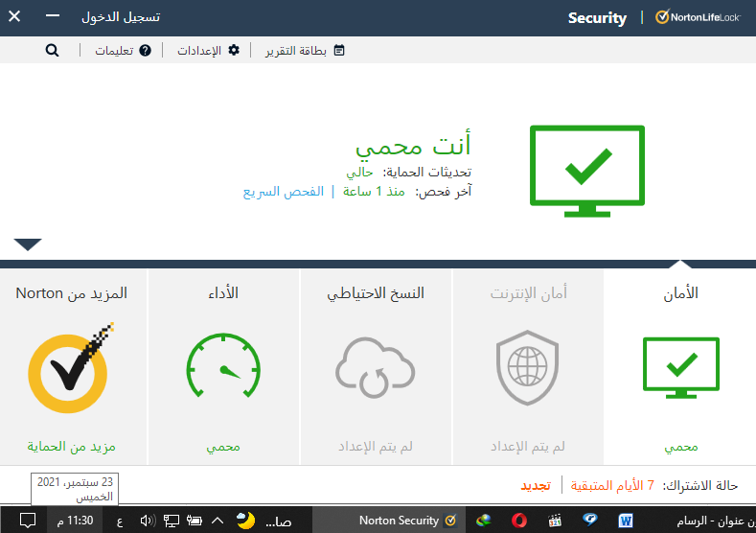This screenshot has height=533, width=756.
Task: Click the report card calendar icon
Action: pos(339,50)
